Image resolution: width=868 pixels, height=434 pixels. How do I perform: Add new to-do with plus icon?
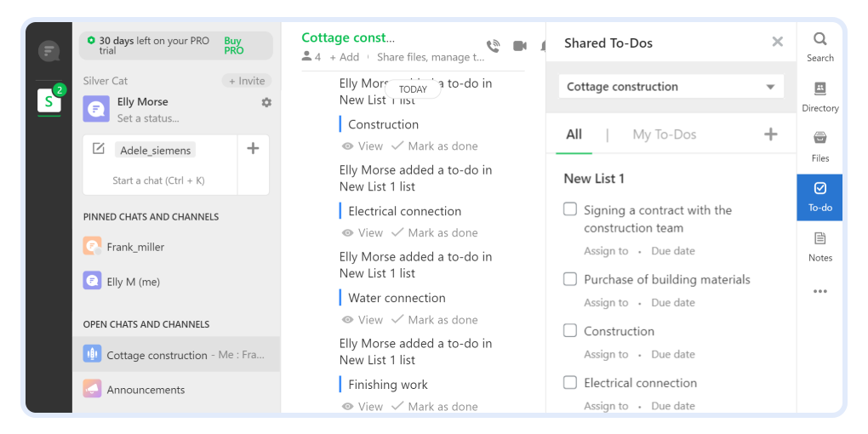click(x=771, y=134)
